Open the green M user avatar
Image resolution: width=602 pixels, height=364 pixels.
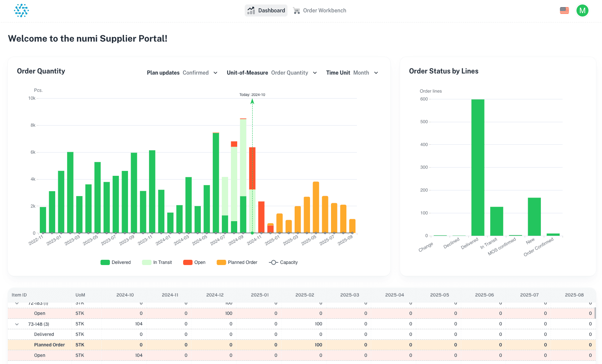(x=582, y=10)
